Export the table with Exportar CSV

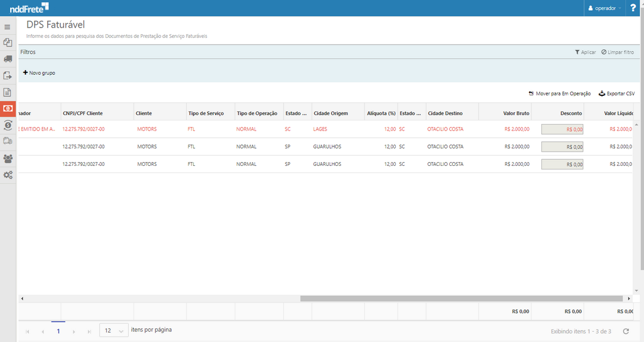pos(616,93)
